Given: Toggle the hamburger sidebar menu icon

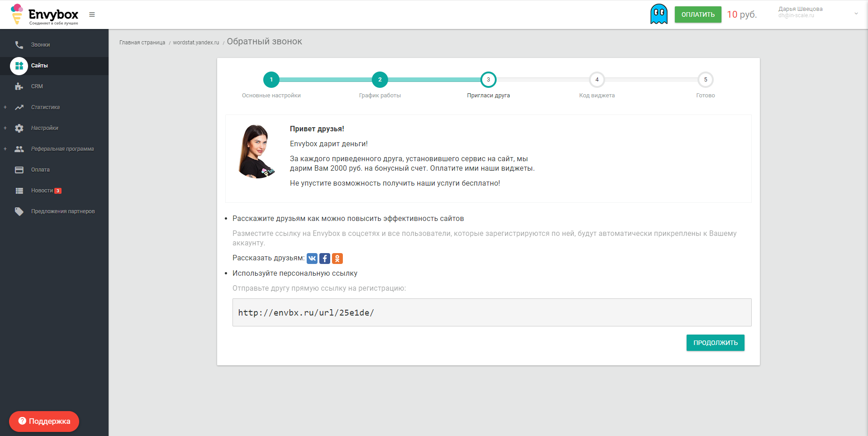Looking at the screenshot, I should pyautogui.click(x=92, y=14).
